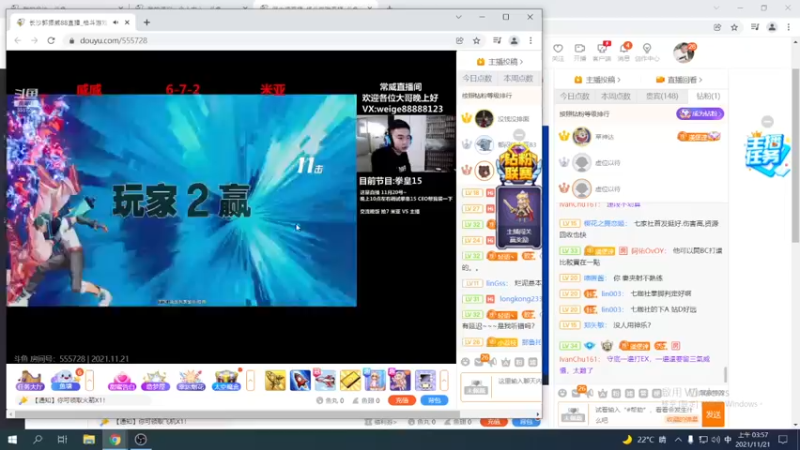Switch to 本周点数 tab in back window

[616, 96]
